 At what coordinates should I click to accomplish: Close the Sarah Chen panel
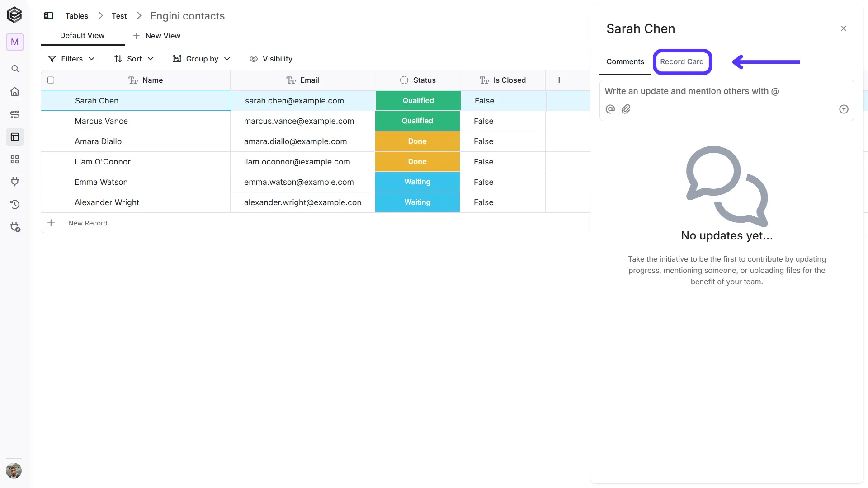pos(844,28)
